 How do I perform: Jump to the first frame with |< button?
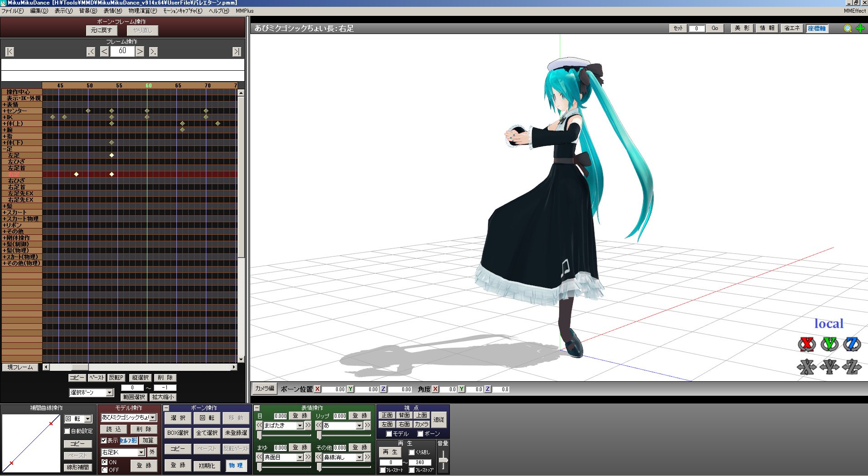point(10,52)
